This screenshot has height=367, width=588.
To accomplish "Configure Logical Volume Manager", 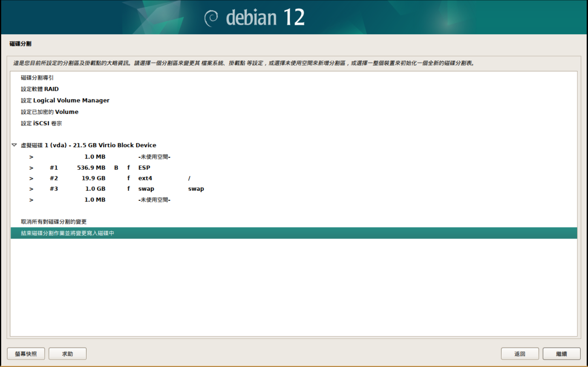I will click(x=65, y=100).
